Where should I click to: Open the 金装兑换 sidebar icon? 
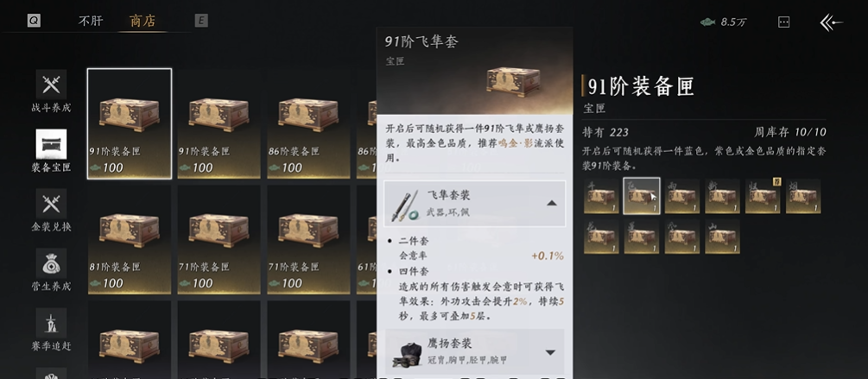point(52,204)
